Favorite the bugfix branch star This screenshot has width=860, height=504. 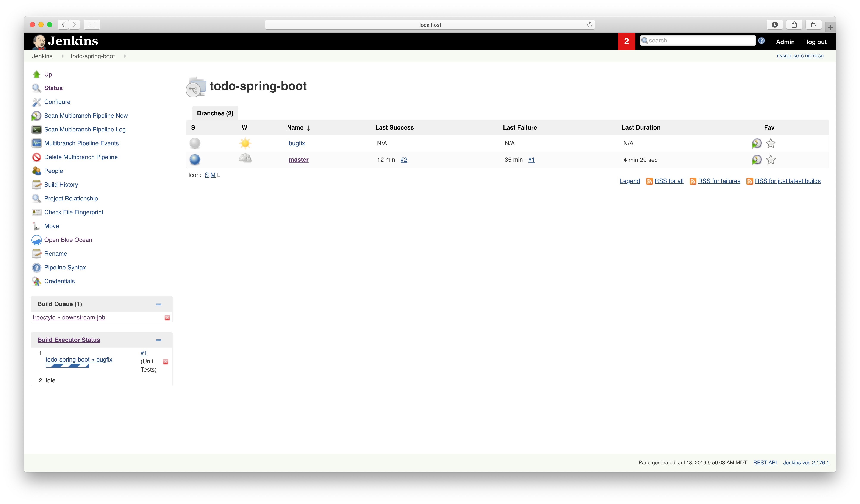[x=771, y=143]
